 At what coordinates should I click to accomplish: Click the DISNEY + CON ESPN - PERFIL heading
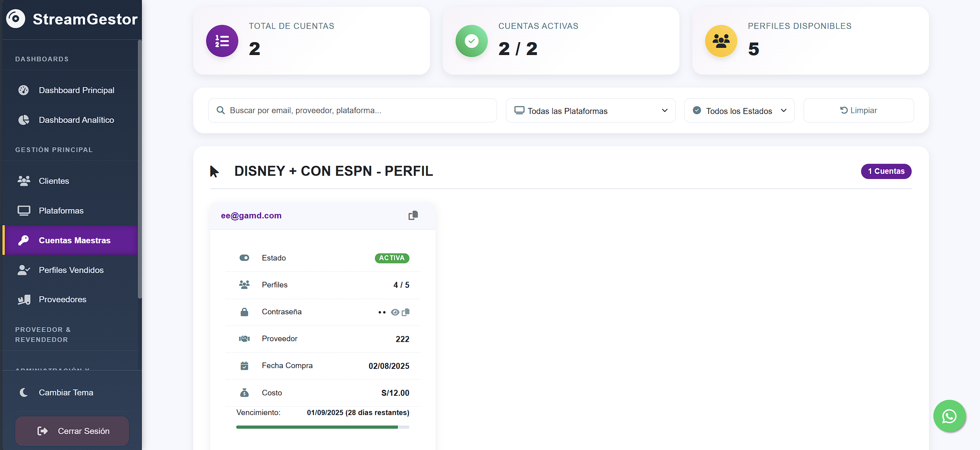333,171
